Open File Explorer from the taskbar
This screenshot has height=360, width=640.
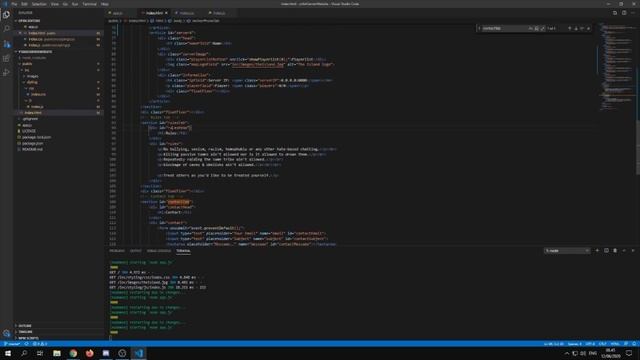click(57, 353)
